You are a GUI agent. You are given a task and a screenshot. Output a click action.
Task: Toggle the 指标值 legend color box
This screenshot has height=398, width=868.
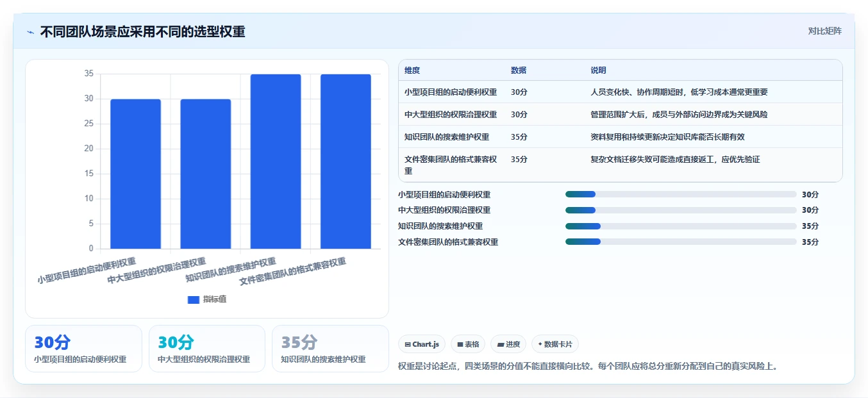(x=193, y=299)
